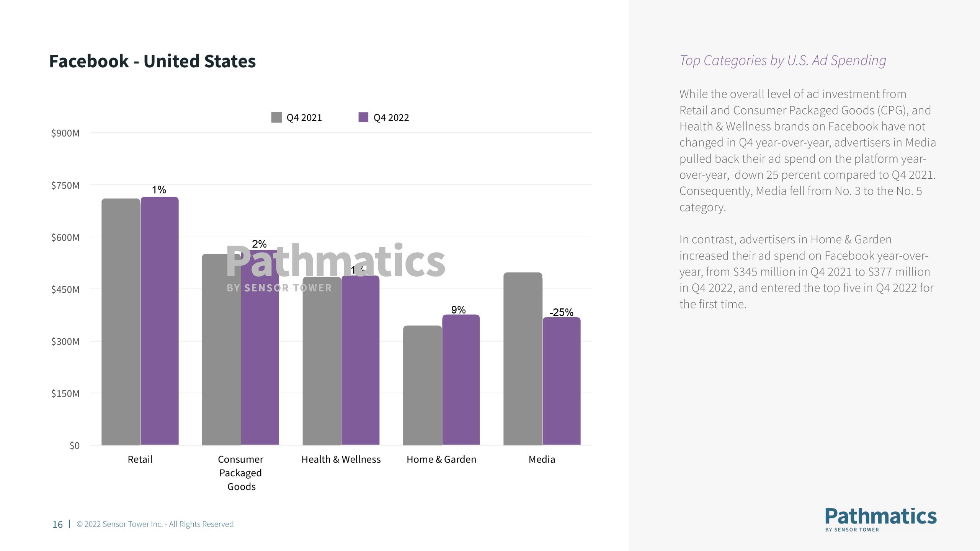Click the Media Q4 2022 purple bar
Viewport: 980px width, 551px height.
point(562,381)
